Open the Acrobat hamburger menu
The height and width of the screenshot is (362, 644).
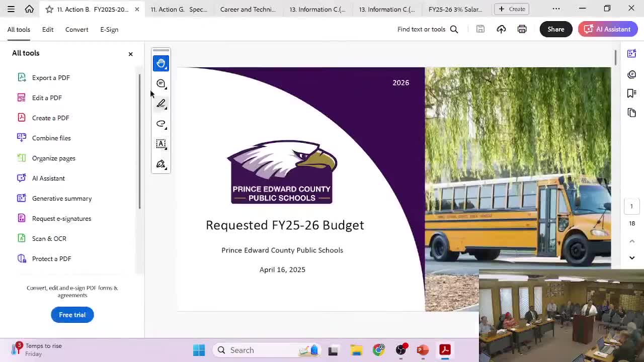click(x=11, y=9)
